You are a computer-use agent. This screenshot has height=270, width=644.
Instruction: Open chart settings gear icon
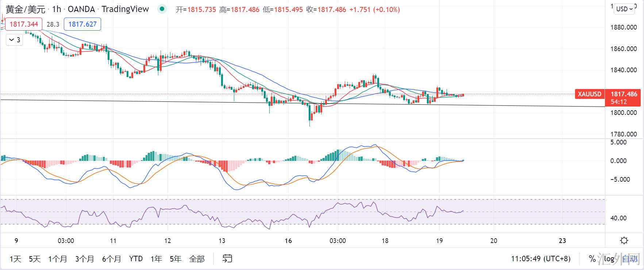click(624, 240)
